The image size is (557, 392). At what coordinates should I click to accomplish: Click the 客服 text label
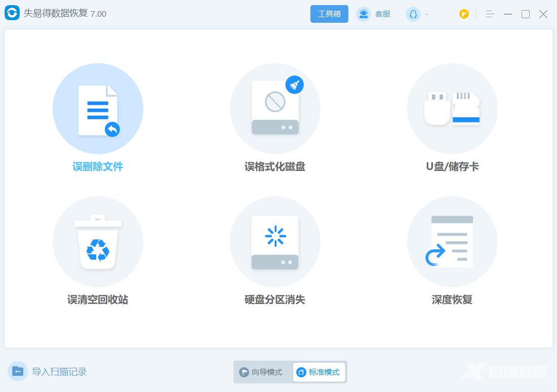[383, 14]
